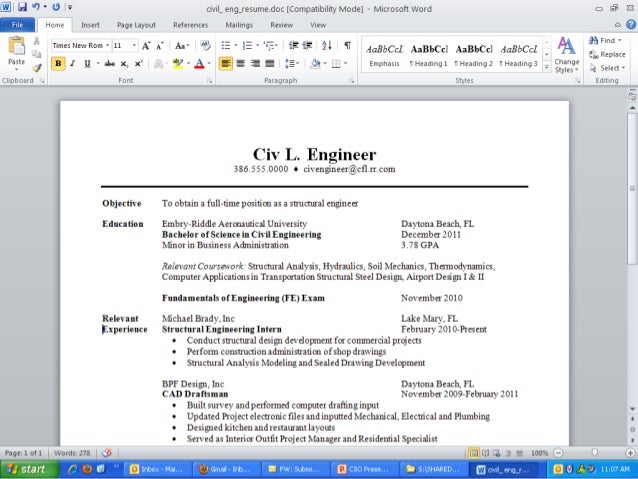The width and height of the screenshot is (638, 479).
Task: Click the Paste clipboard icon
Action: (x=16, y=46)
